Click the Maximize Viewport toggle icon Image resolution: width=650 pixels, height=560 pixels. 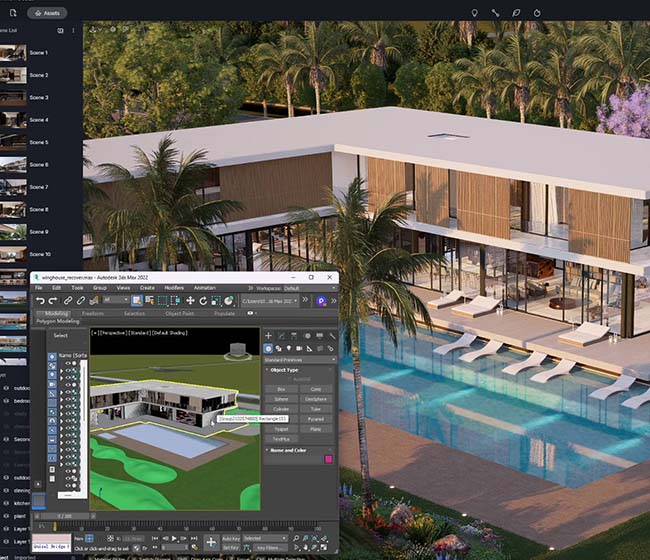(324, 548)
